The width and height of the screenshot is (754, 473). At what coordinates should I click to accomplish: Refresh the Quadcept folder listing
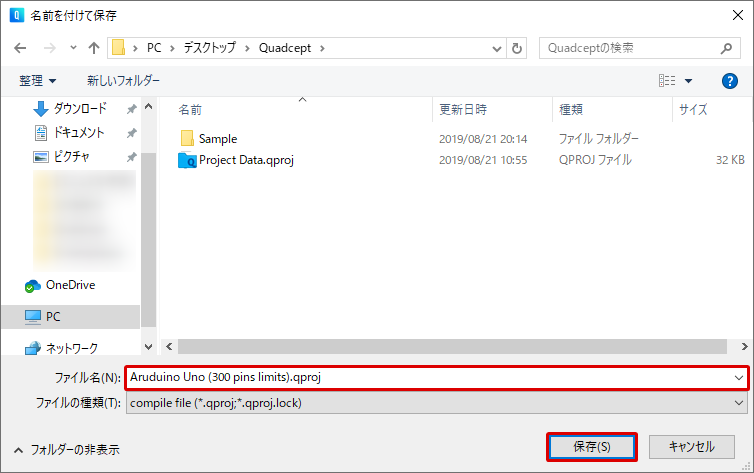click(517, 48)
